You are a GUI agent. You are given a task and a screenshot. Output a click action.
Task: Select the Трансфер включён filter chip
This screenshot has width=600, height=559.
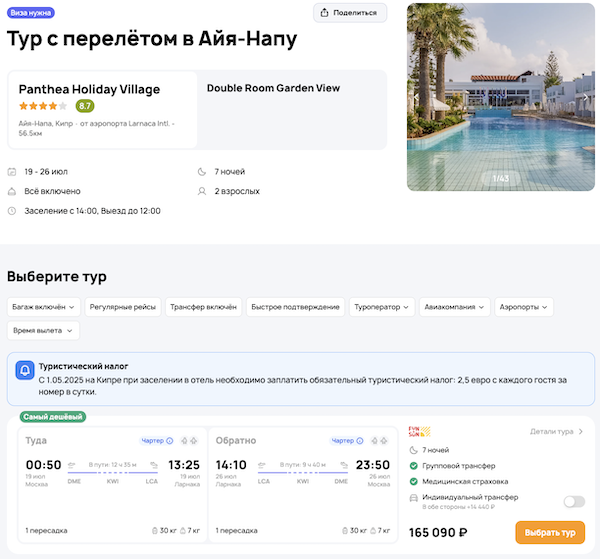click(x=203, y=307)
